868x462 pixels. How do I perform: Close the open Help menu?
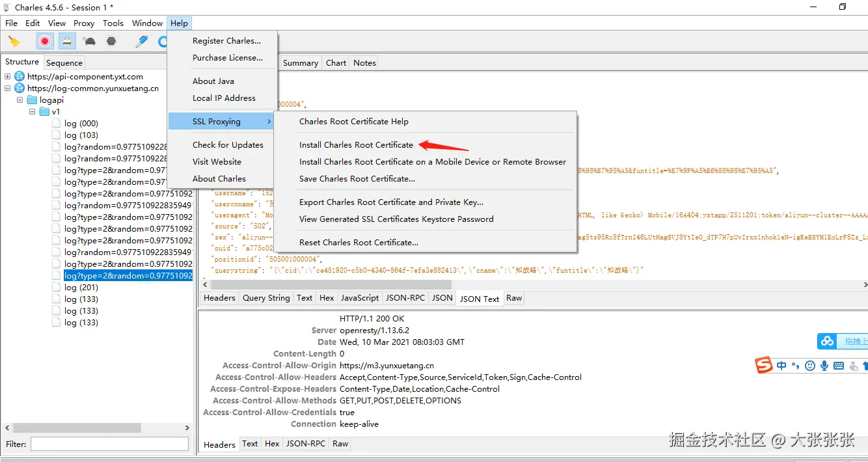(x=179, y=23)
